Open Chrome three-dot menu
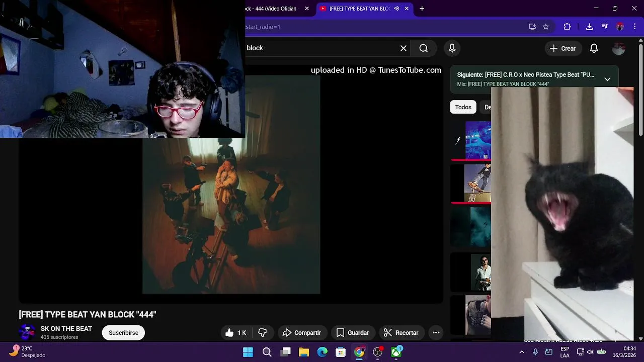Viewport: 644px width, 362px height. tap(634, 27)
